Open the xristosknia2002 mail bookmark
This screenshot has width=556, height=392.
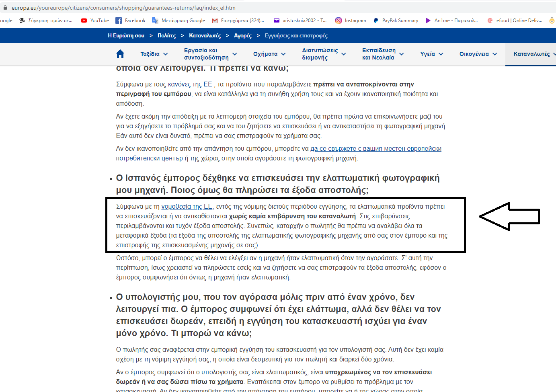[x=300, y=21]
